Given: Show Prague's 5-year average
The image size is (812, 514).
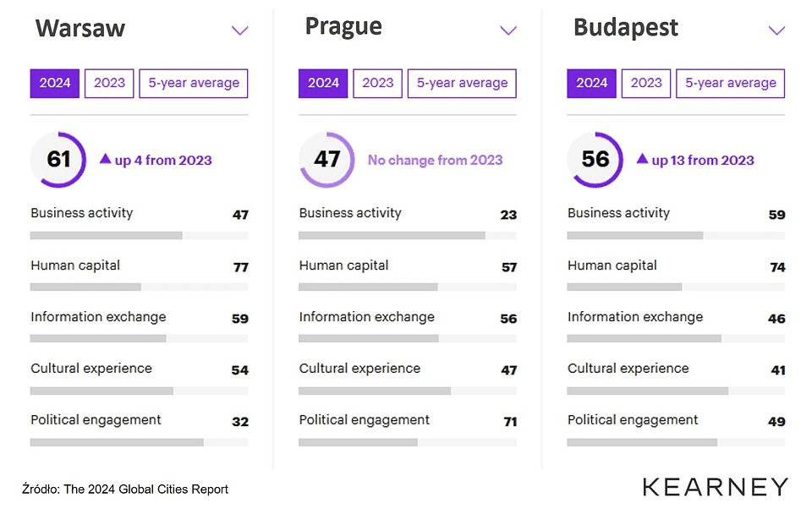Looking at the screenshot, I should (462, 84).
